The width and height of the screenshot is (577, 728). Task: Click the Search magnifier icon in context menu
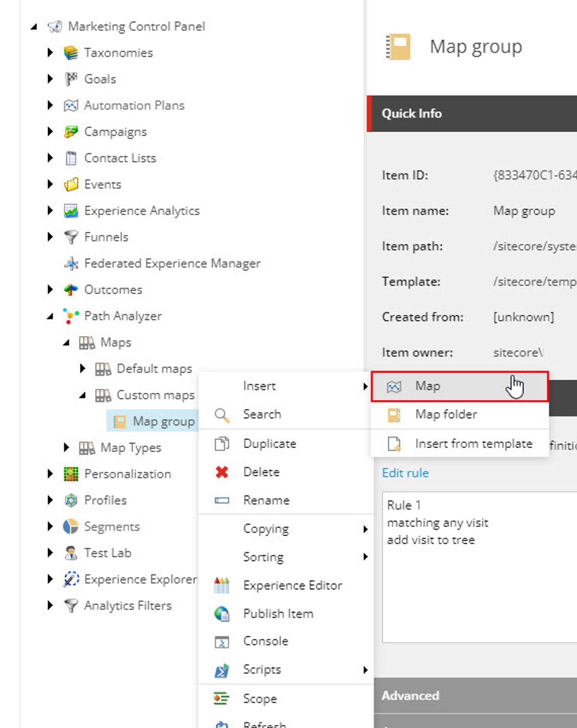[x=222, y=414]
